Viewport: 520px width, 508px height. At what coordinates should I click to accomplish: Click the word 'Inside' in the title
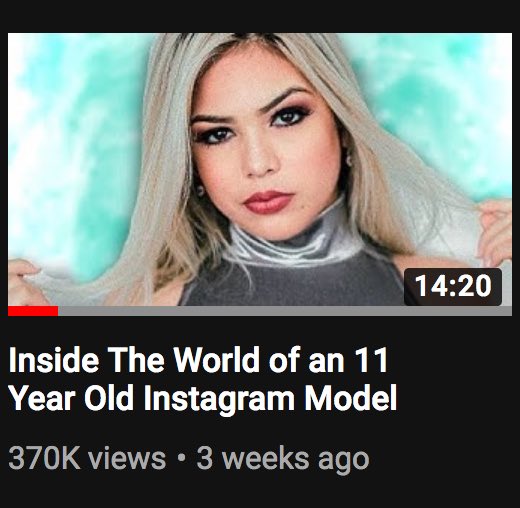point(53,360)
